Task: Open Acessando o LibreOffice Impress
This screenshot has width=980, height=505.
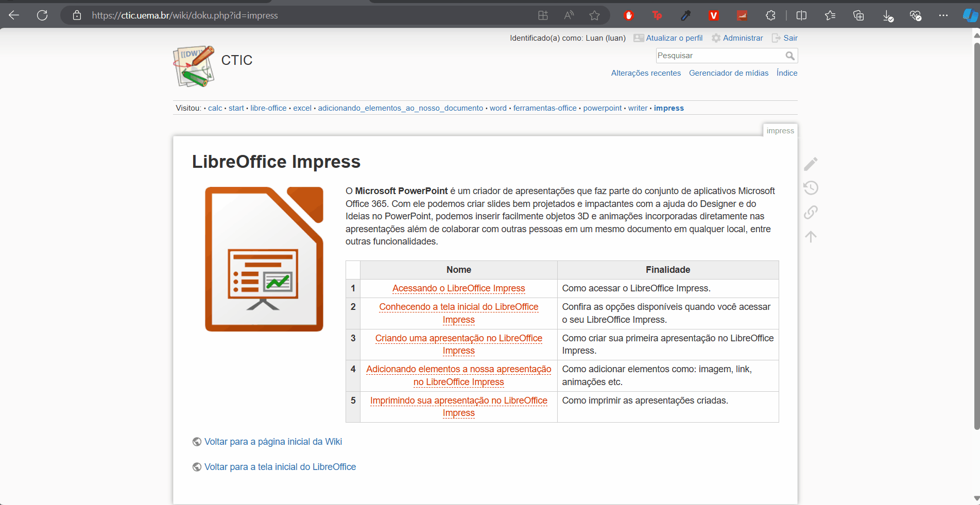Action: 459,288
